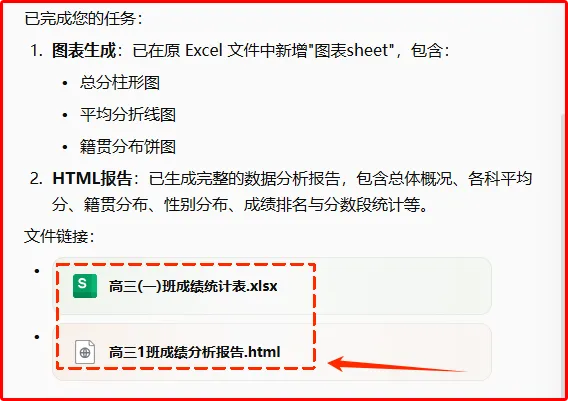Select the bold HTML报告 heading
568x401 pixels.
coord(92,178)
